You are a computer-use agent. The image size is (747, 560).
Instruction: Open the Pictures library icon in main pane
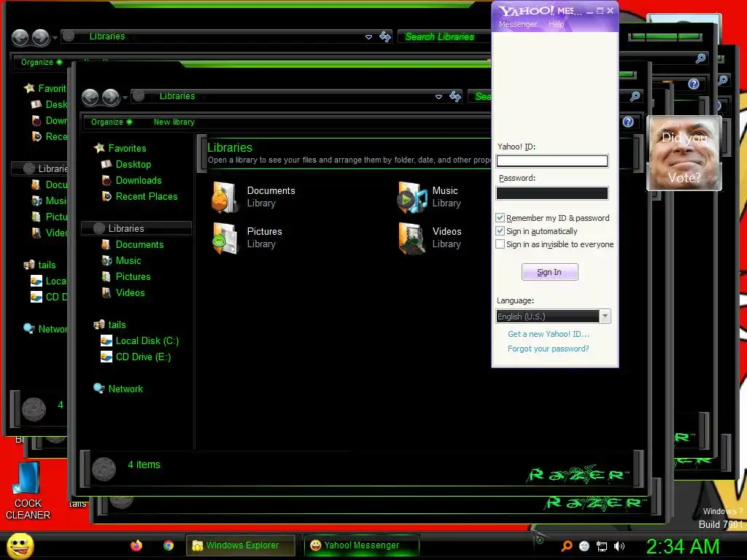[x=225, y=238]
